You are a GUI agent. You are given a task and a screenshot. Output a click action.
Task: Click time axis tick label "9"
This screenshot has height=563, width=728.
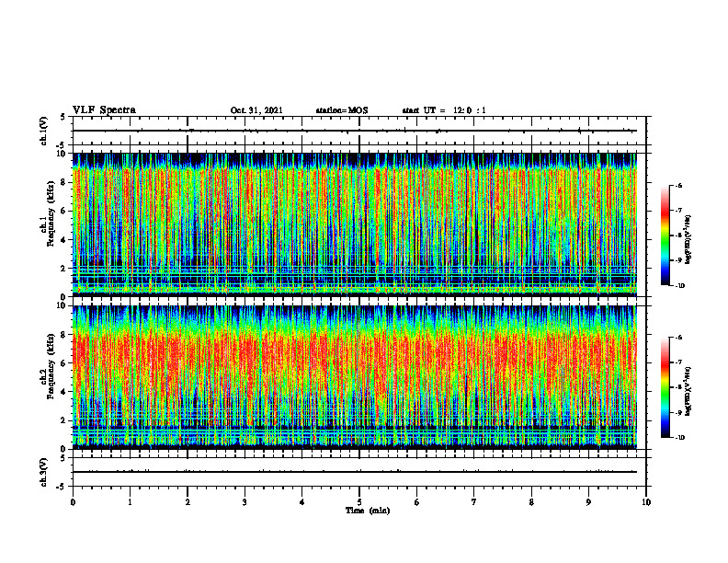[x=588, y=502]
